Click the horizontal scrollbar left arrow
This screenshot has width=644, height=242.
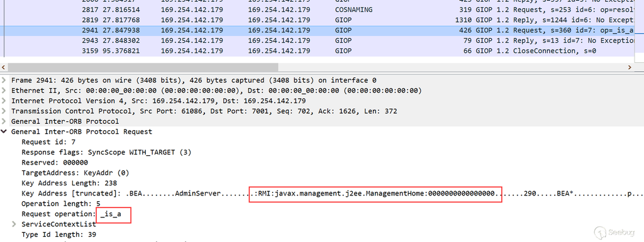(x=4, y=67)
